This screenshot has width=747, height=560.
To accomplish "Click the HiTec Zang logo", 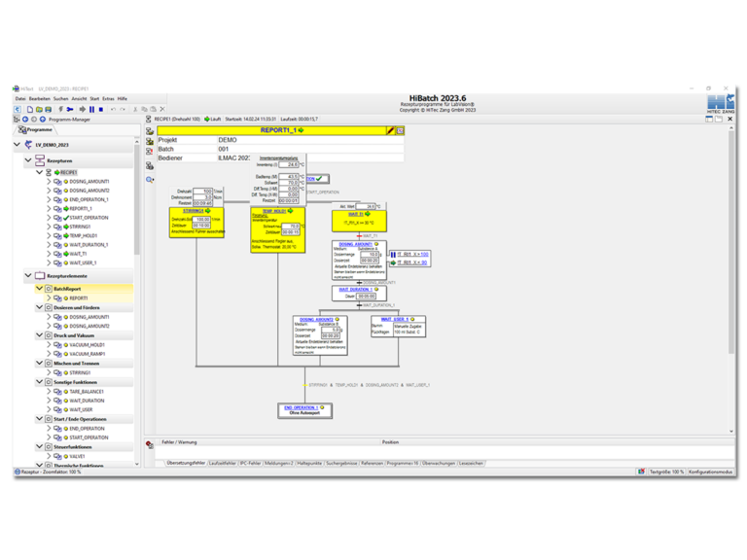I will [x=721, y=103].
